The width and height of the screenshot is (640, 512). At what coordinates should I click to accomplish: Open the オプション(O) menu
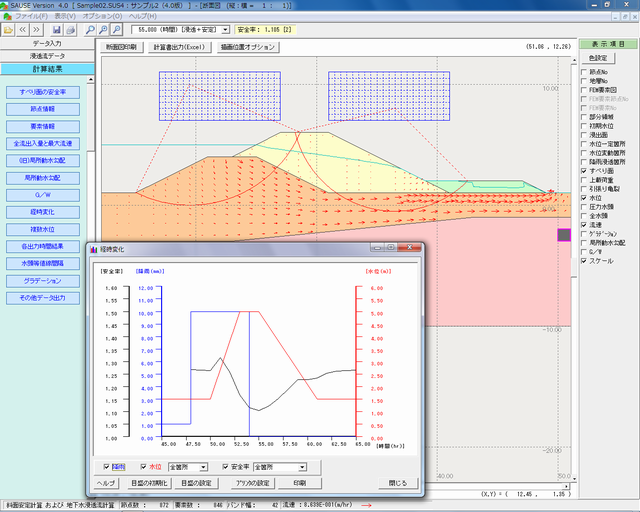(104, 17)
